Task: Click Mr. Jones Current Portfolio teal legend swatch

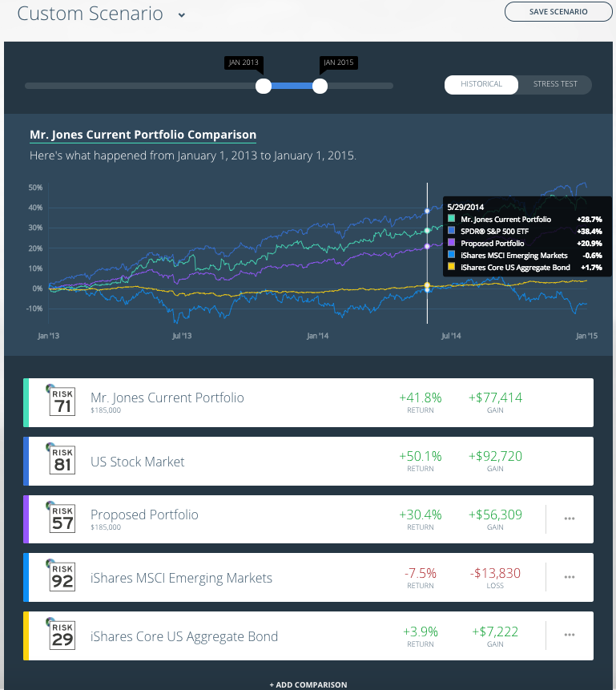Action: [x=453, y=219]
